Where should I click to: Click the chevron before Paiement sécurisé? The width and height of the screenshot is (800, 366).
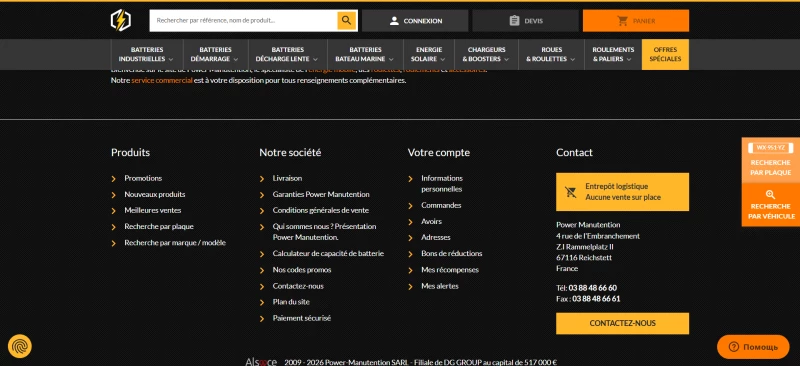point(262,319)
